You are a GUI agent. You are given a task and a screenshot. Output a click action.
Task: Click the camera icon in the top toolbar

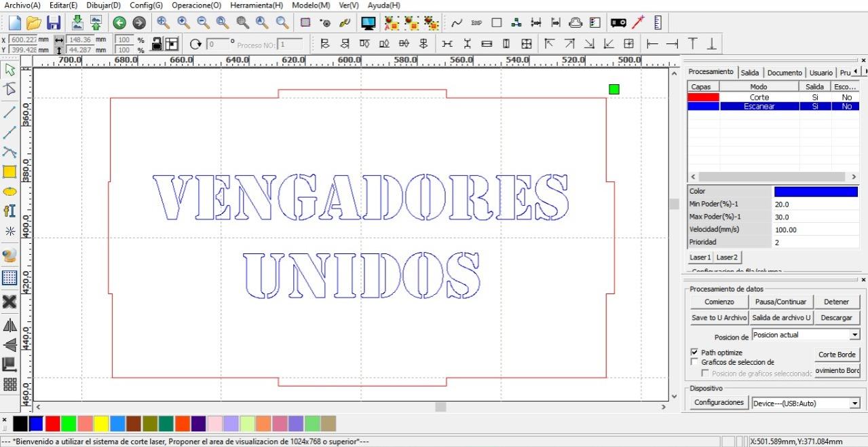pyautogui.click(x=618, y=23)
